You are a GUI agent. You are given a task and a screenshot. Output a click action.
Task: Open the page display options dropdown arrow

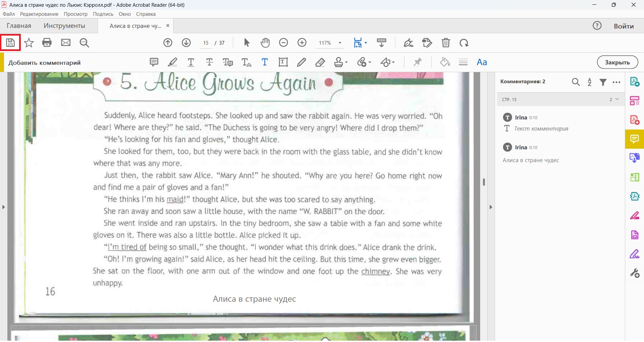(366, 43)
